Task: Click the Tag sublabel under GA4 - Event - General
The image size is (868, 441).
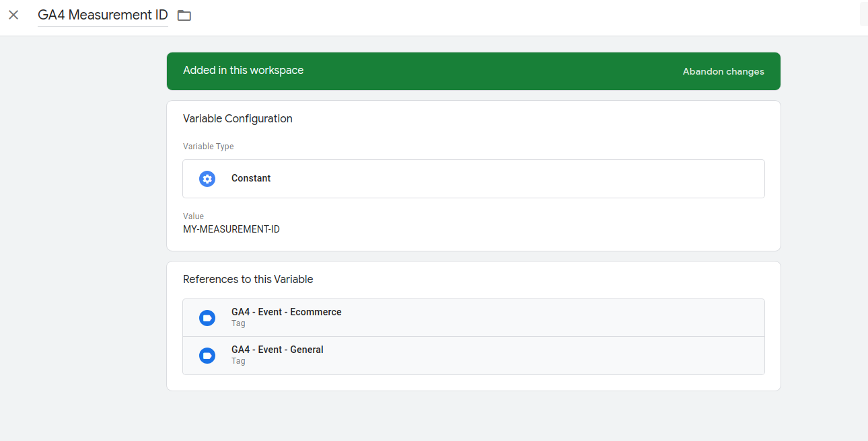Action: [238, 361]
